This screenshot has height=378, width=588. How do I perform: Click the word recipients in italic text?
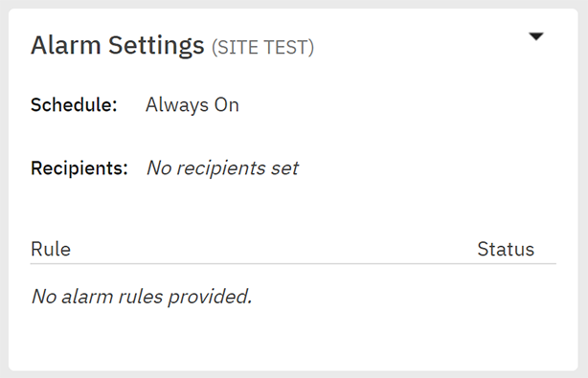click(x=221, y=169)
